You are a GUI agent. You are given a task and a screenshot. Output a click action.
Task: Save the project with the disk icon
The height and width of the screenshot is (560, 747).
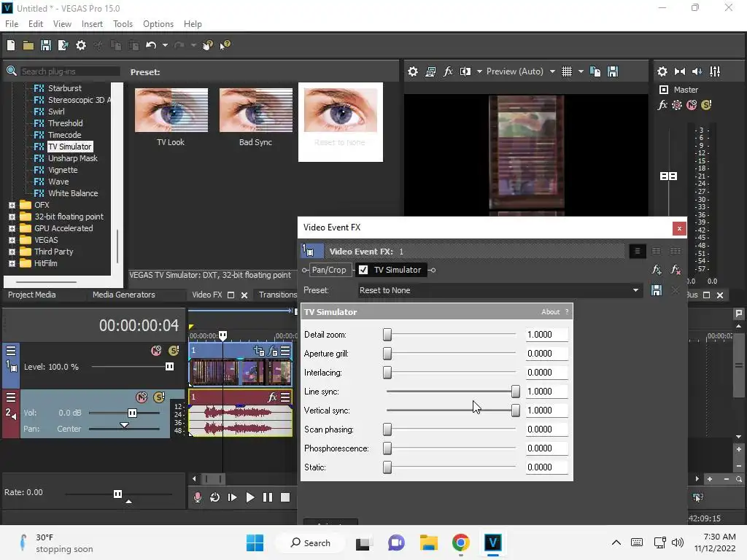tap(46, 45)
